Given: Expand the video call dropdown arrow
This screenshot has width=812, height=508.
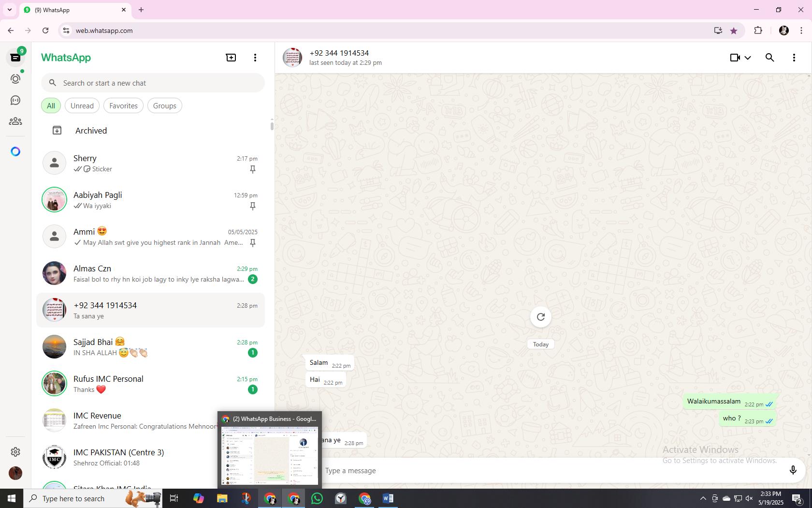Looking at the screenshot, I should point(748,58).
